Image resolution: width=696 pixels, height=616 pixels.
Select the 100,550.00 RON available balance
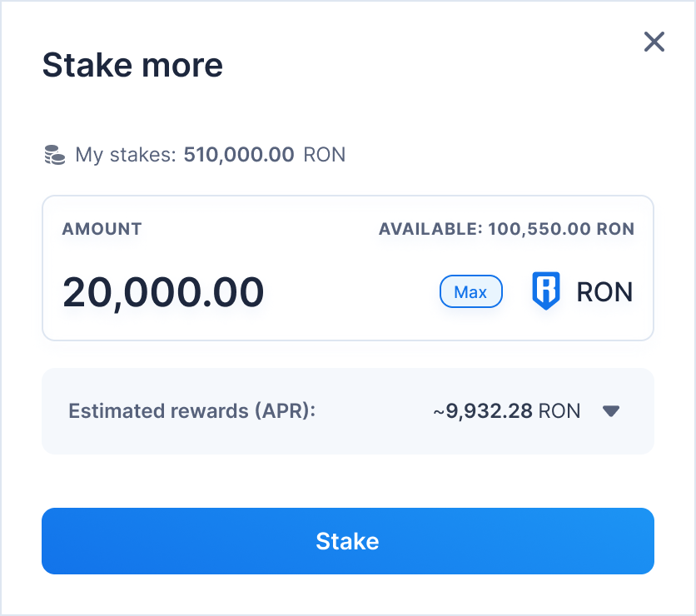click(561, 229)
